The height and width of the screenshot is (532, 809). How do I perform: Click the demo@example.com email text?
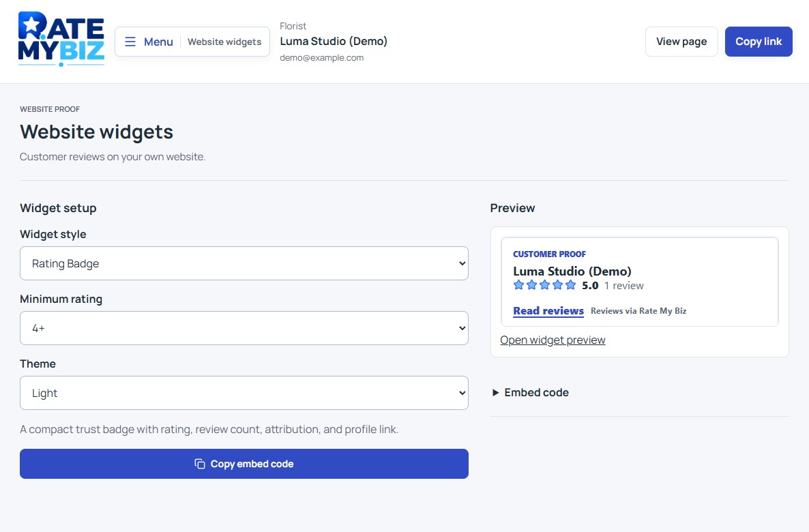(322, 58)
